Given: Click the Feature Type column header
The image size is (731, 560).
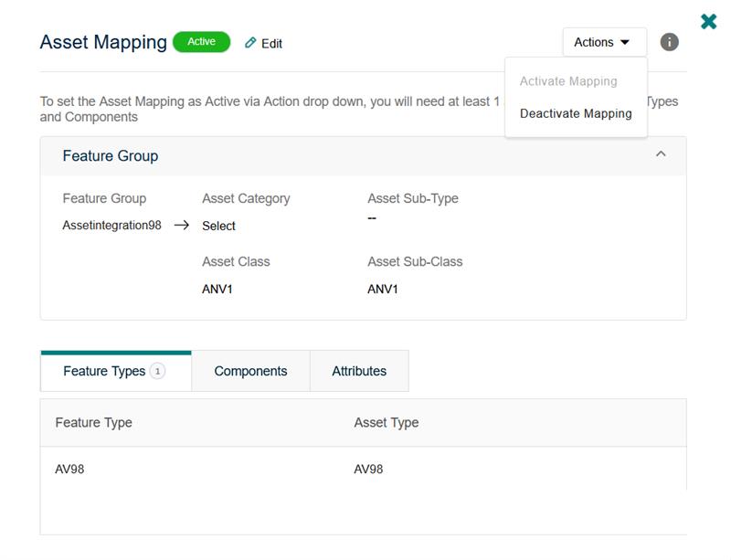Looking at the screenshot, I should coord(94,422).
